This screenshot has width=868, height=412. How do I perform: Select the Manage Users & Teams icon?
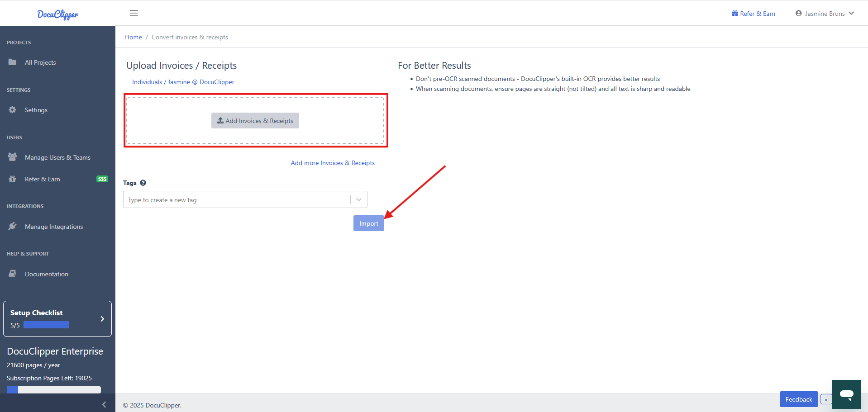pyautogui.click(x=12, y=157)
